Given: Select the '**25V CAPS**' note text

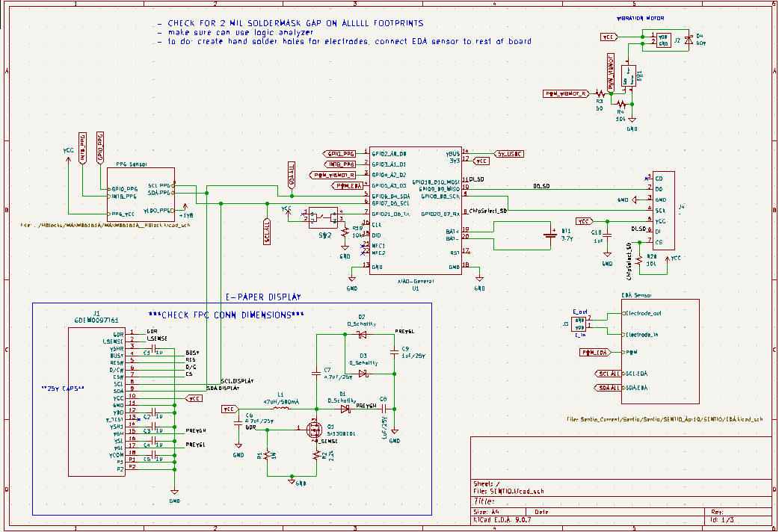Looking at the screenshot, I should pos(63,389).
